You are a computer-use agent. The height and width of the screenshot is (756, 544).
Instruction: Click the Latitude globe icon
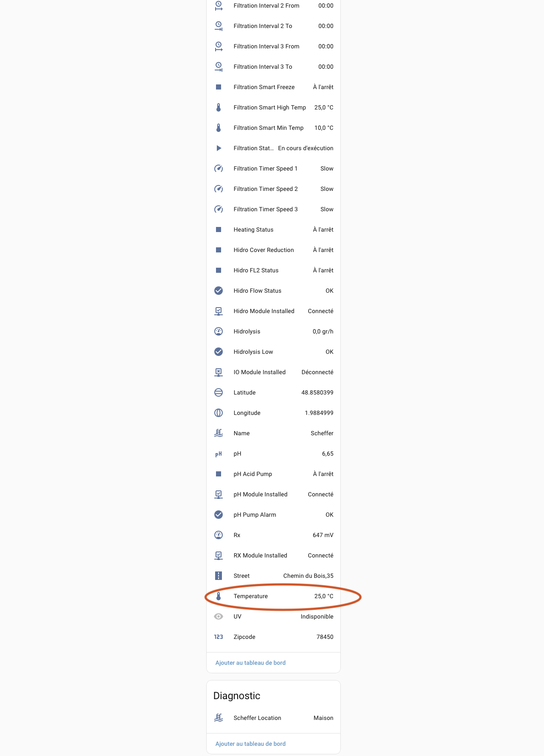pyautogui.click(x=219, y=392)
